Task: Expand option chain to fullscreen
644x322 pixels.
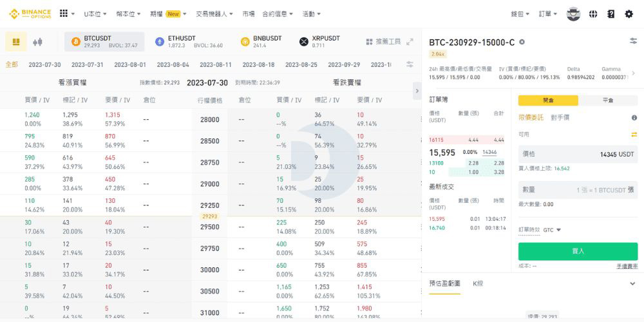Action: coord(410,41)
